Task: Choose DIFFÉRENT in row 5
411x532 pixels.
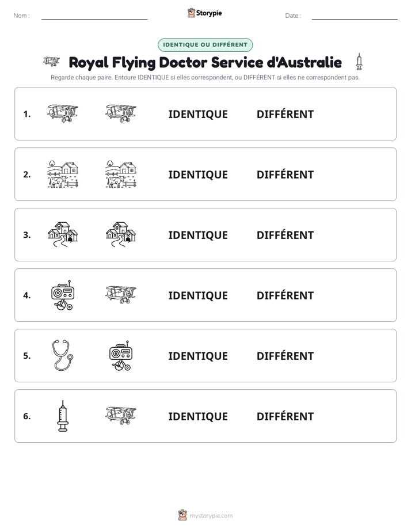Action: pyautogui.click(x=285, y=356)
